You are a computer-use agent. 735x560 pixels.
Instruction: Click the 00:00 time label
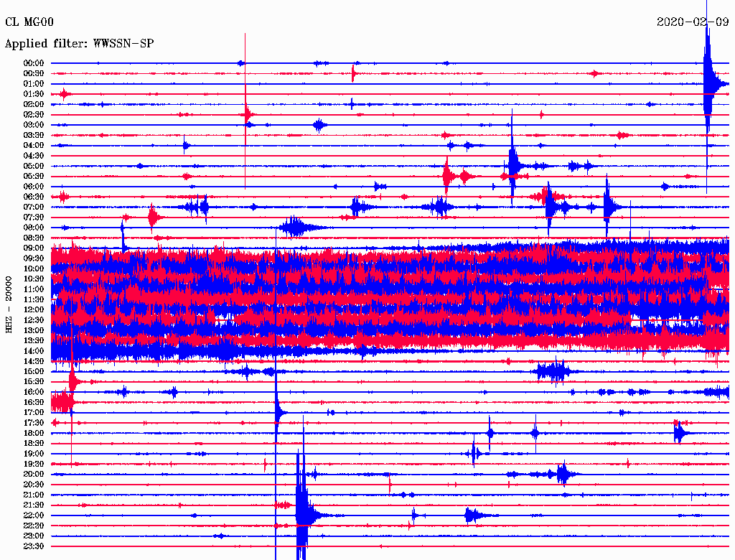tap(34, 63)
